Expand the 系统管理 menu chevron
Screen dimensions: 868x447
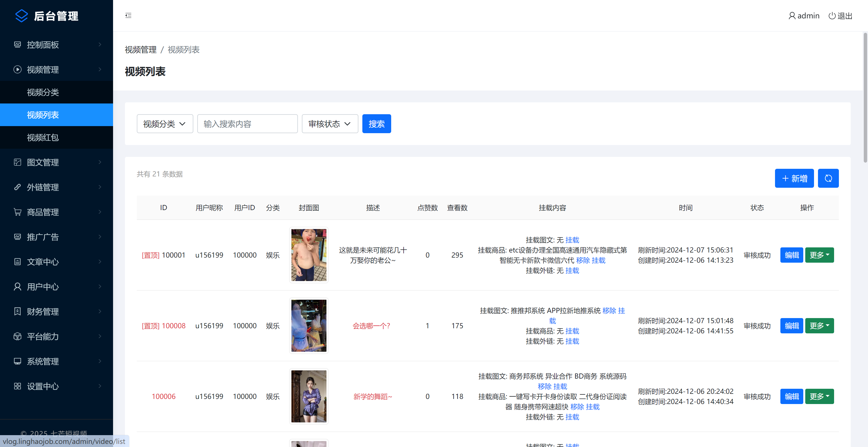tap(100, 361)
